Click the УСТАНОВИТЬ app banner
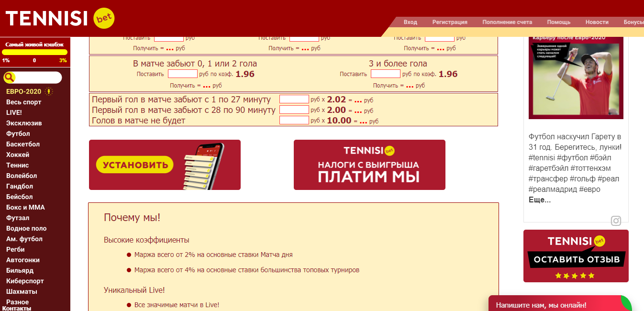 tap(165, 165)
